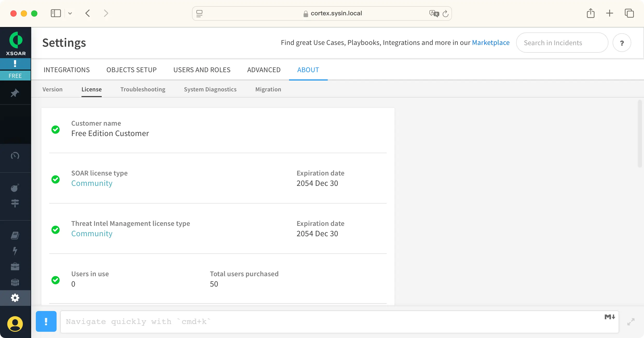644x338 pixels.
Task: Click the Community link under Threat Intel Management
Action: pos(92,234)
